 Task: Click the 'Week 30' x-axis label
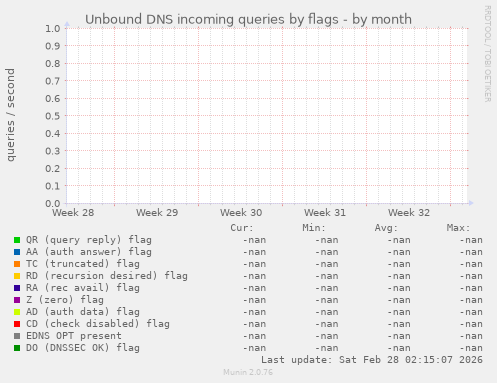tap(241, 213)
